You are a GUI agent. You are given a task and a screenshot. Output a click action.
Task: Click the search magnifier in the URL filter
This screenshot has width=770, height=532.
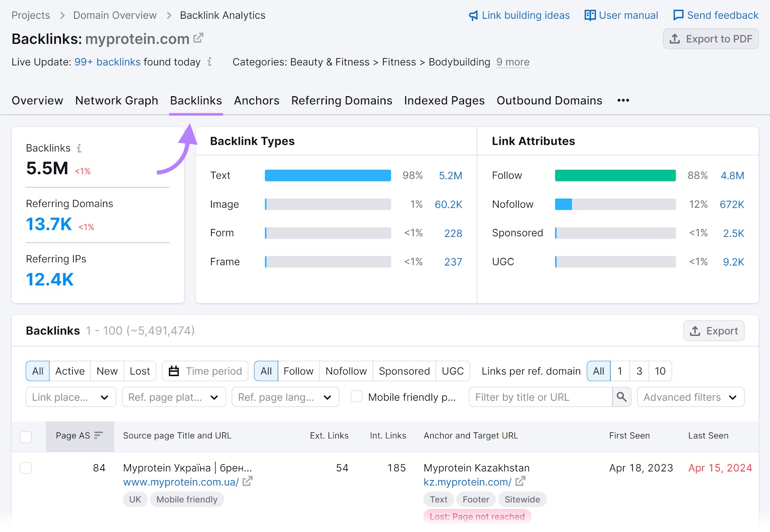(621, 397)
